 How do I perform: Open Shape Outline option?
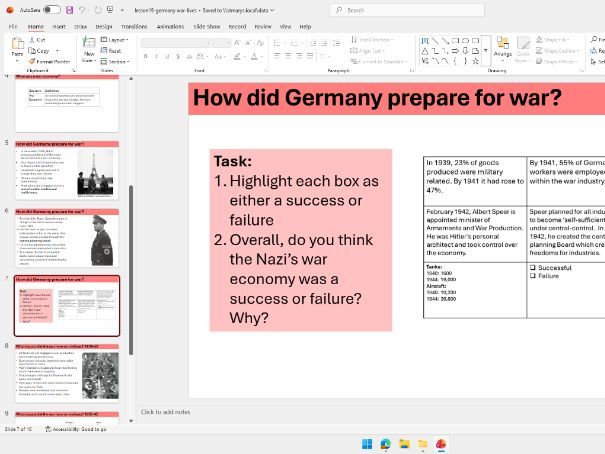(558, 51)
